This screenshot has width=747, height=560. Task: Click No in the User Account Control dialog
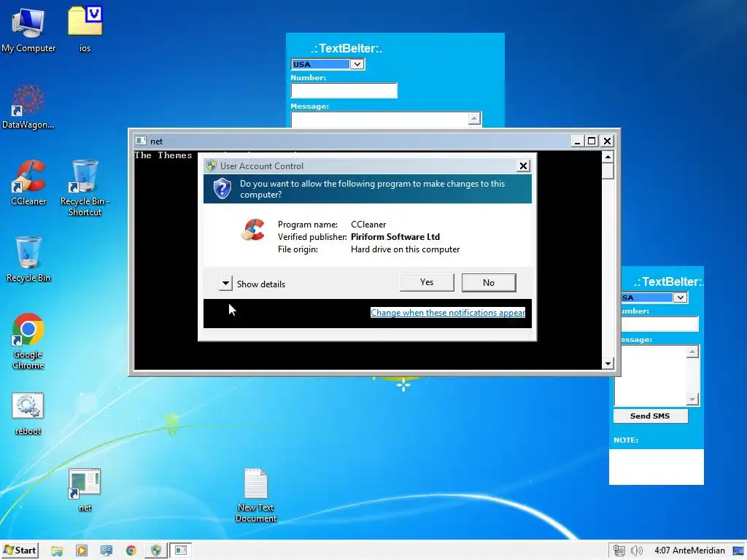pos(489,282)
